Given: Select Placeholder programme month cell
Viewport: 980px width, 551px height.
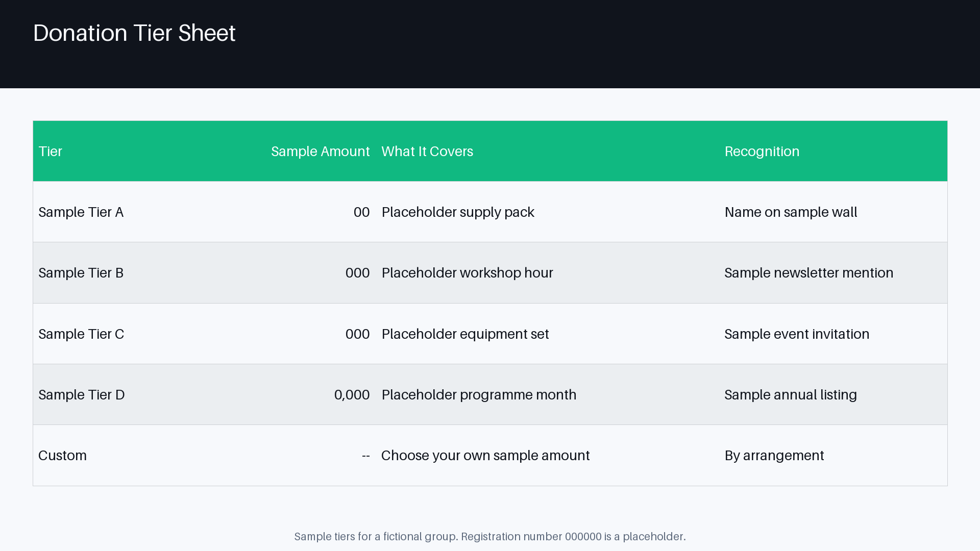Looking at the screenshot, I should point(479,395).
